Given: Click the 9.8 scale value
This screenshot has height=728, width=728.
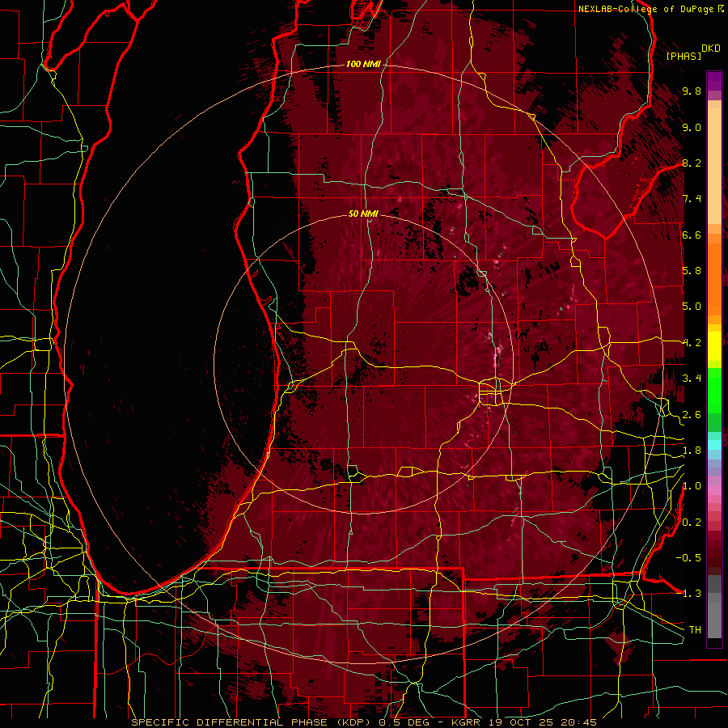Looking at the screenshot, I should point(692,91).
